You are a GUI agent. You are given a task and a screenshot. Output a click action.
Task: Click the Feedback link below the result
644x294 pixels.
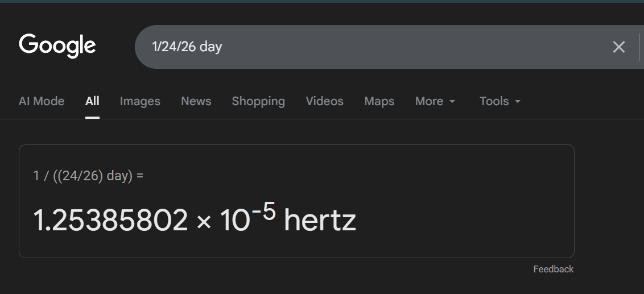[554, 269]
